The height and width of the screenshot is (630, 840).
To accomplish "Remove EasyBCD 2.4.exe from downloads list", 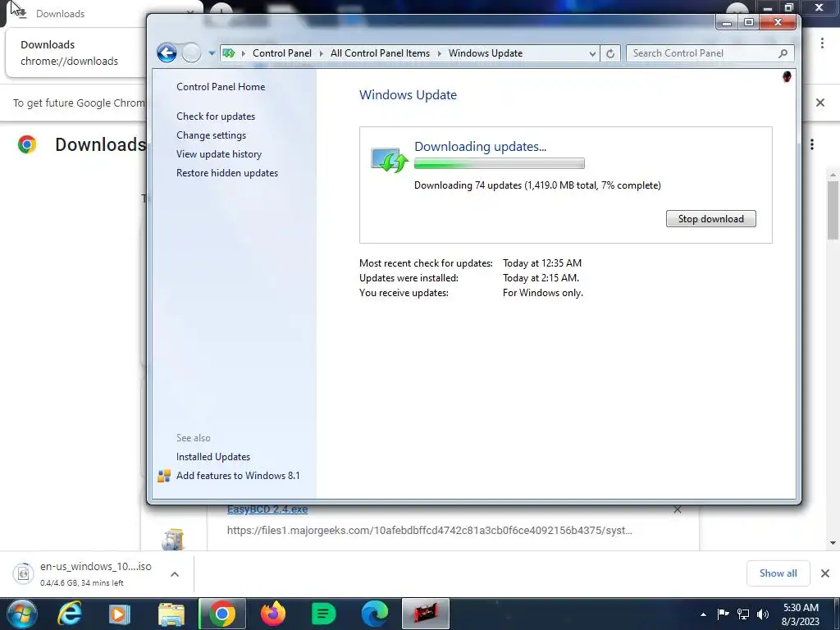I will click(x=677, y=510).
